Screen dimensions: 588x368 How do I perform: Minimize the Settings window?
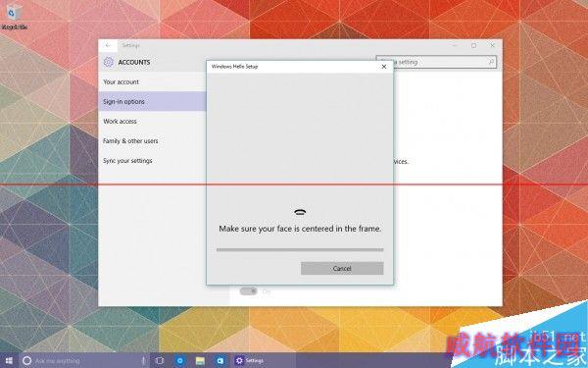[455, 45]
